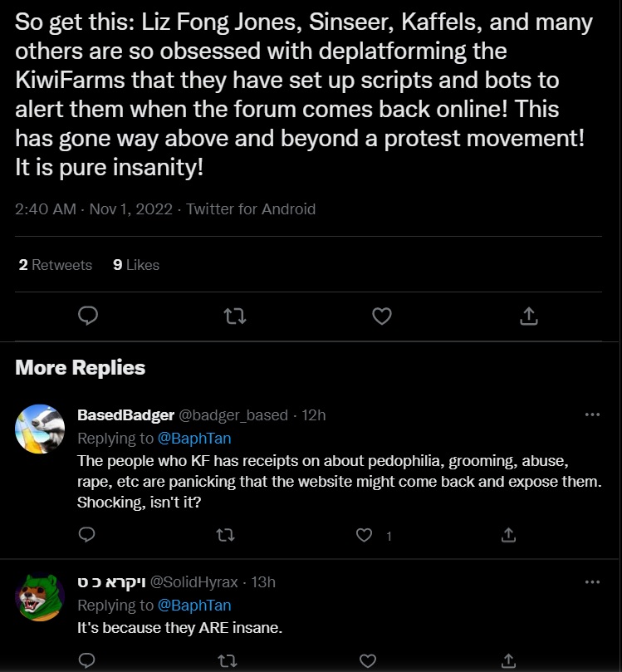Open BasedBadger's badger profile picture
This screenshot has height=672, width=622.
40,429
